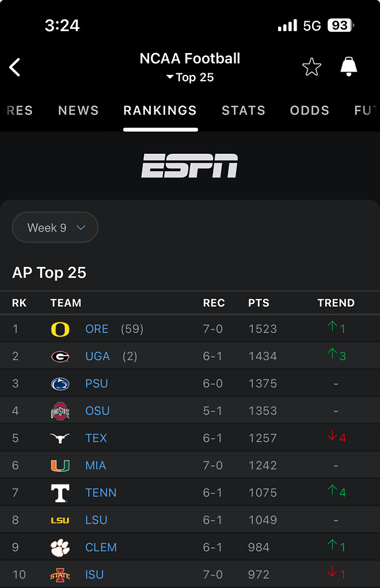The width and height of the screenshot is (380, 588).
Task: Open notifications via the bell icon
Action: point(349,66)
